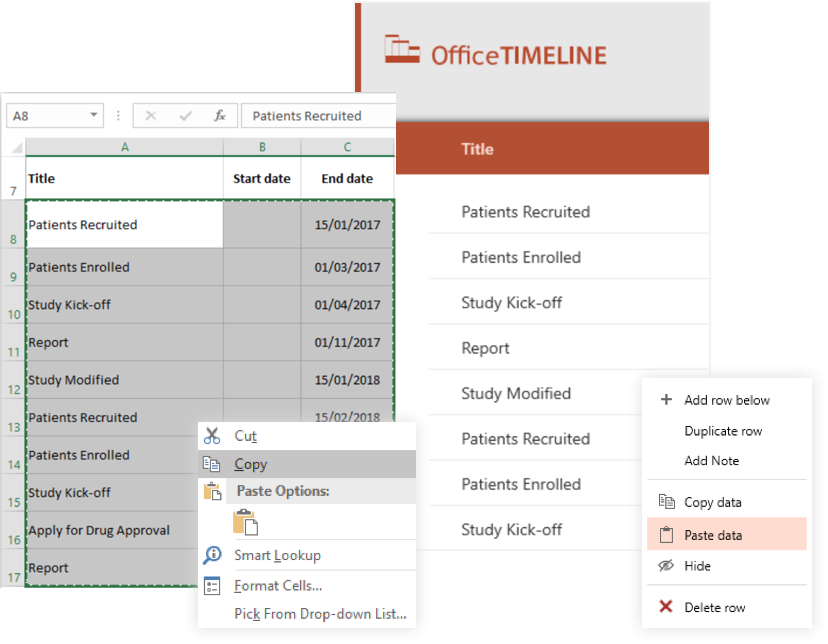Click the Copy data icon
This screenshot has height=644, width=828.
pos(666,501)
